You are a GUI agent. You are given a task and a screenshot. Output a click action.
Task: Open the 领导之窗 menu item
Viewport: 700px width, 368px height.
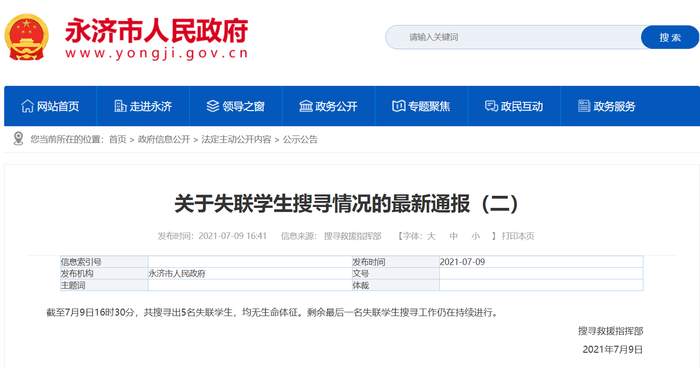point(236,106)
